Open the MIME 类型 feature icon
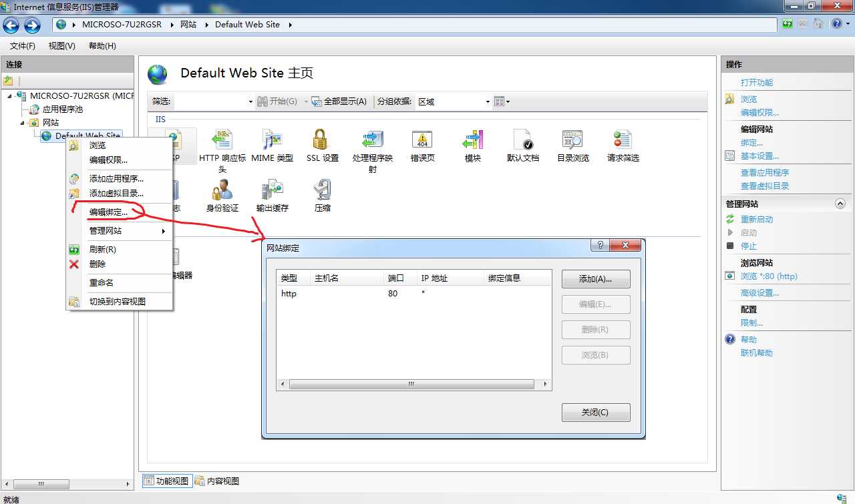 272,146
